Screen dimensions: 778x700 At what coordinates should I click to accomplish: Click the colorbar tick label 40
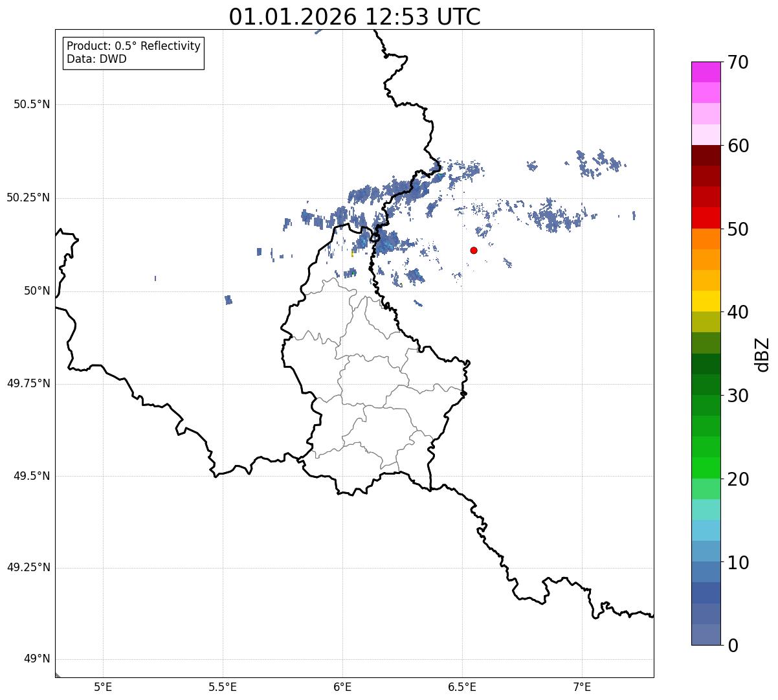[738, 312]
